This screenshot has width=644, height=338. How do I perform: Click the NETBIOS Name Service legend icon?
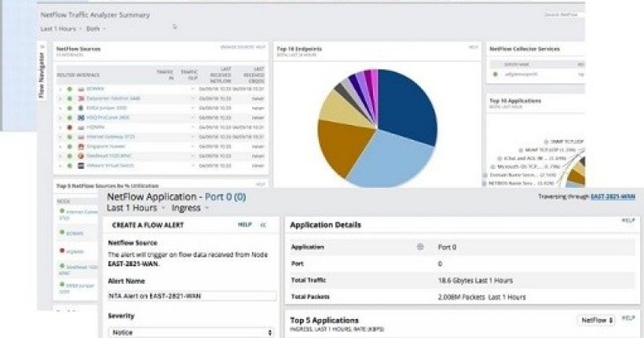485,183
